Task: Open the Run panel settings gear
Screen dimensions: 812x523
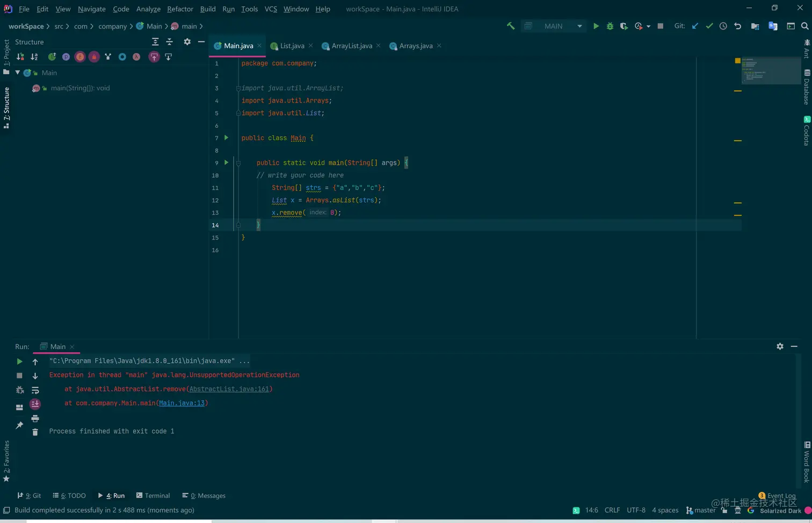Action: 780,346
